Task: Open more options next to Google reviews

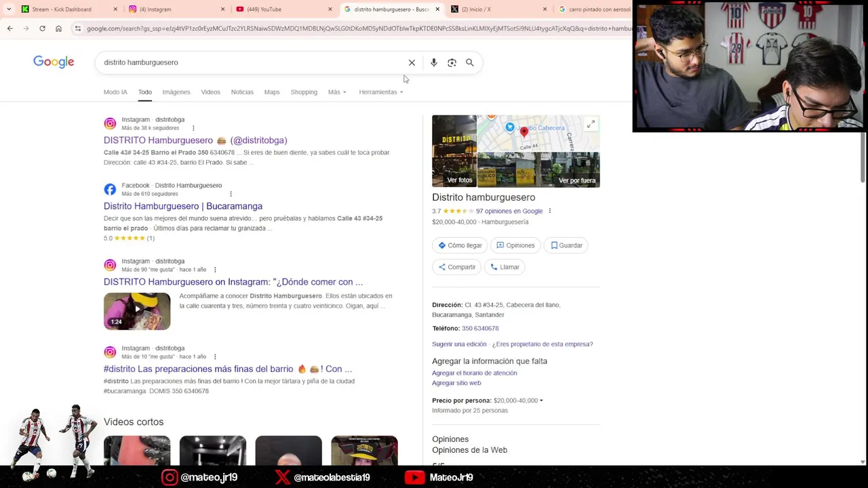Action: [550, 211]
